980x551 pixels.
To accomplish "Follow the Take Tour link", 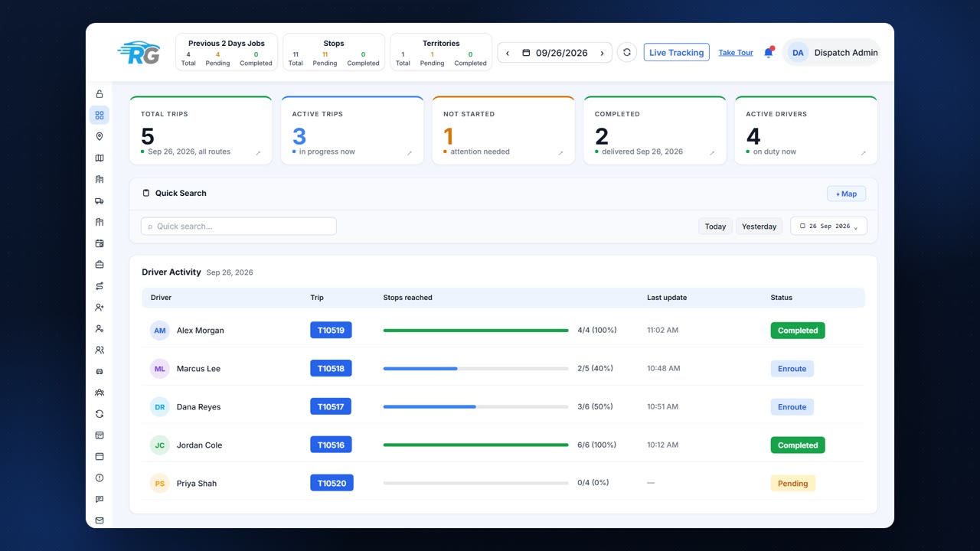I will coord(736,53).
